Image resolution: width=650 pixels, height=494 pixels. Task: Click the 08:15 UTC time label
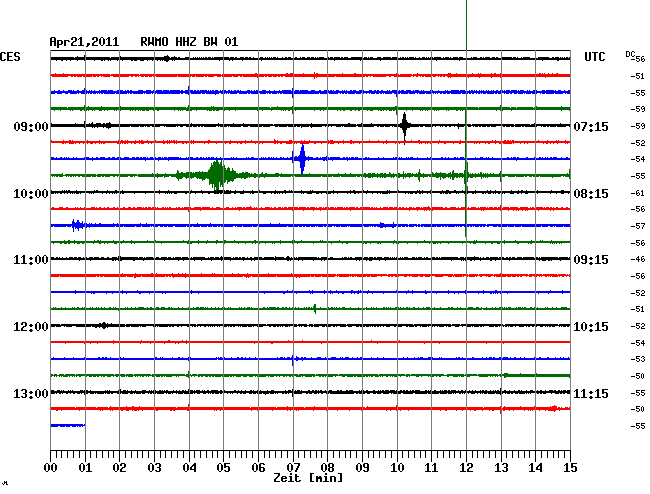tap(591, 194)
